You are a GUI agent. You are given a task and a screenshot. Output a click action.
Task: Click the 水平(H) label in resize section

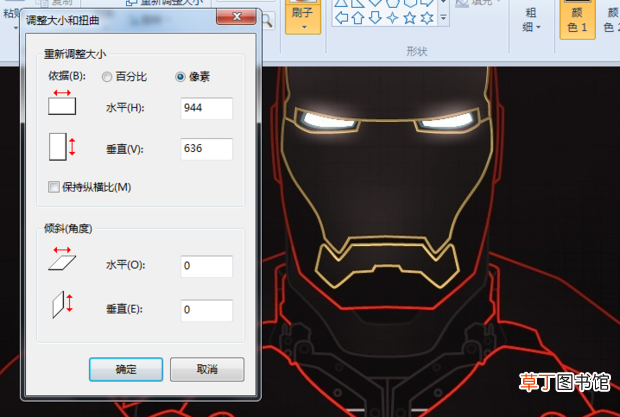(125, 108)
